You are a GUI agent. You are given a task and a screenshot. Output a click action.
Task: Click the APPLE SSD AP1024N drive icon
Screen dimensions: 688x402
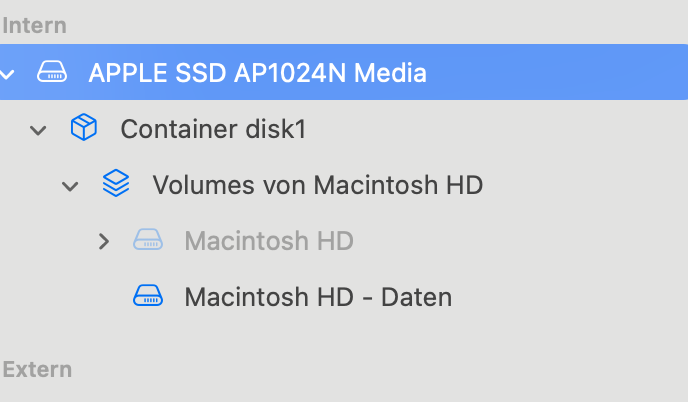point(52,72)
